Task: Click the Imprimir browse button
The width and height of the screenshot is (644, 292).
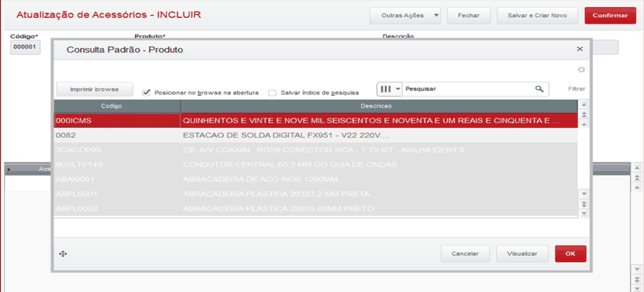Action: pos(94,89)
